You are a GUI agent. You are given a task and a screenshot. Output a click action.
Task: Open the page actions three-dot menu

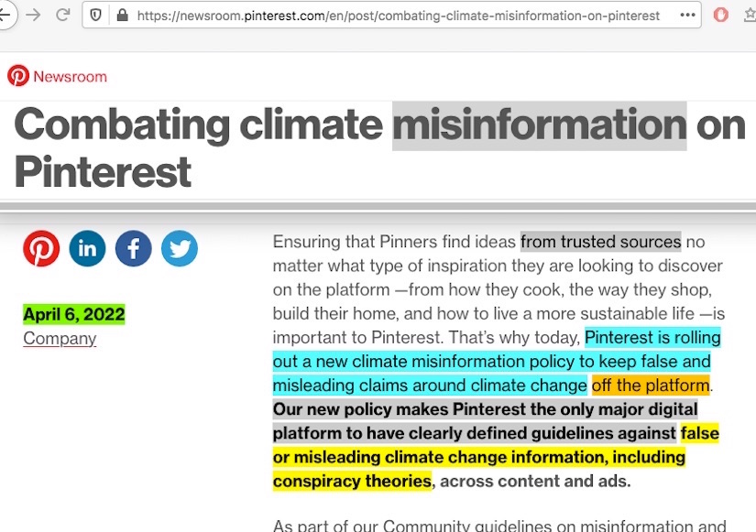pyautogui.click(x=688, y=15)
